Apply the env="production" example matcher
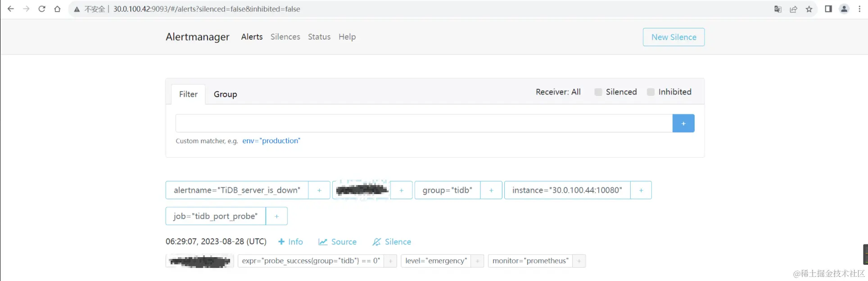The image size is (868, 281). pos(271,141)
